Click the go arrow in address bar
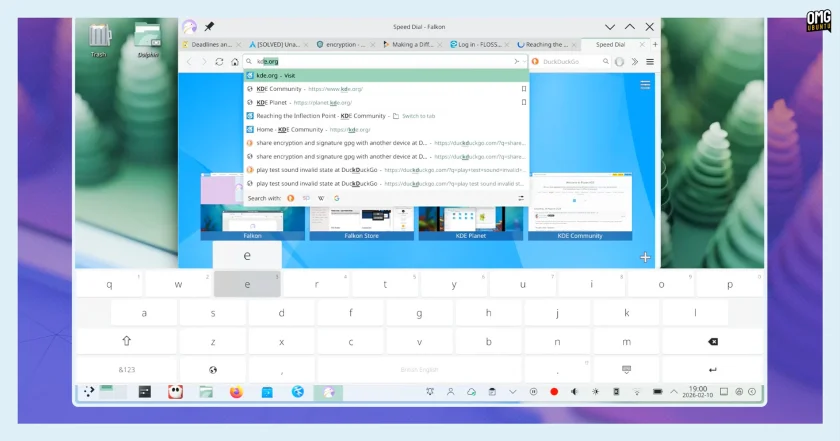 tap(516, 62)
